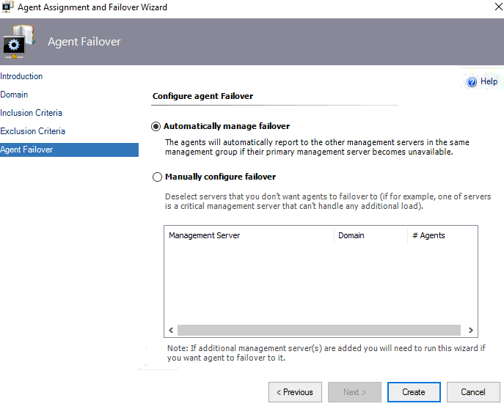
Task: Select the Agent Failover step
Action: point(69,150)
